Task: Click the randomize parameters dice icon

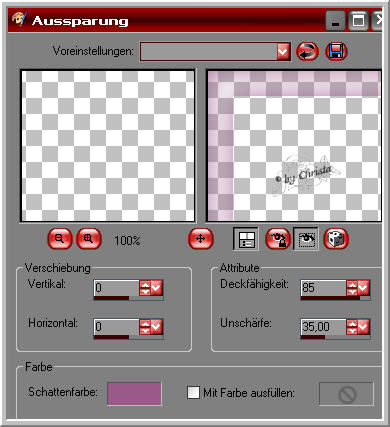Action: (x=336, y=239)
